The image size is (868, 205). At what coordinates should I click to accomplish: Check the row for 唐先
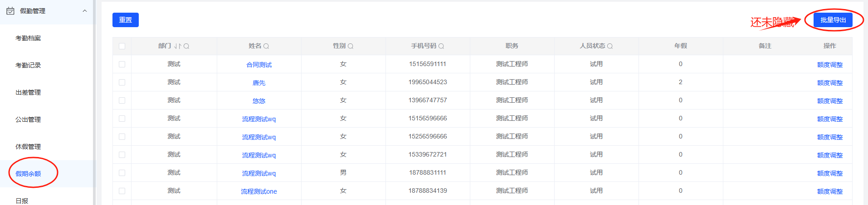122,82
